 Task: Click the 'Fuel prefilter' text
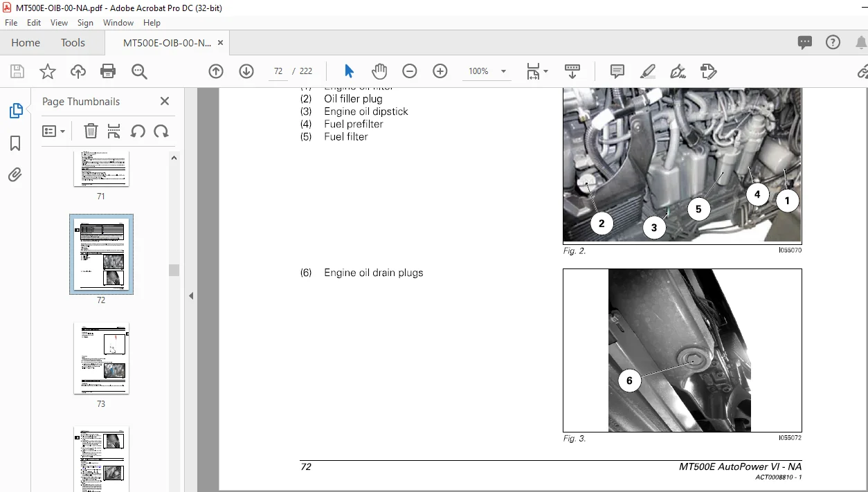354,124
